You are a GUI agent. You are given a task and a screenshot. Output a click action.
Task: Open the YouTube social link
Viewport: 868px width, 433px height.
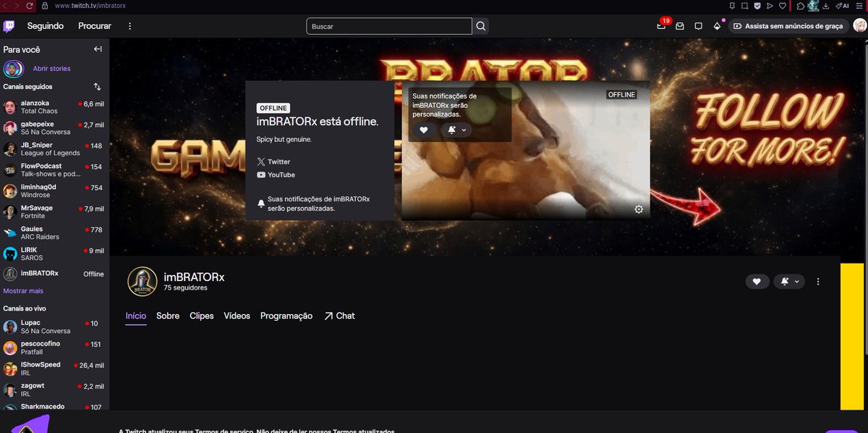pyautogui.click(x=276, y=175)
